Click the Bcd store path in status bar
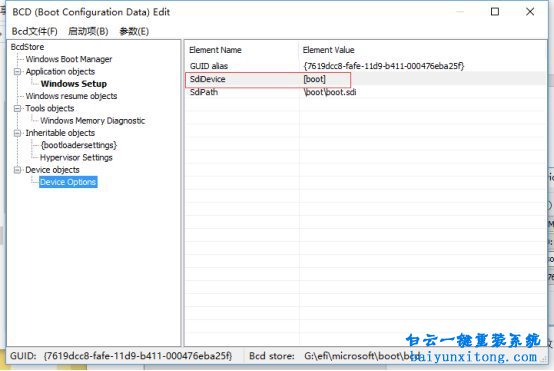Viewport: 554px width, 371px height. (x=362, y=356)
